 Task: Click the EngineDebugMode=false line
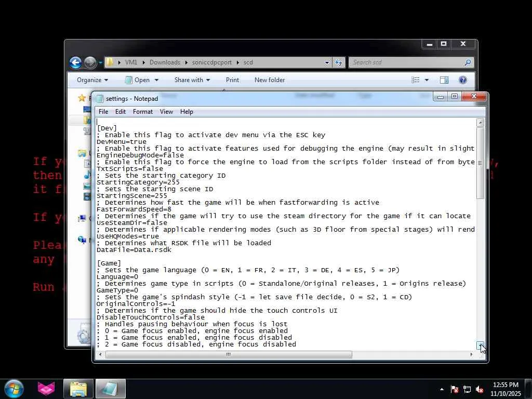coord(140,155)
